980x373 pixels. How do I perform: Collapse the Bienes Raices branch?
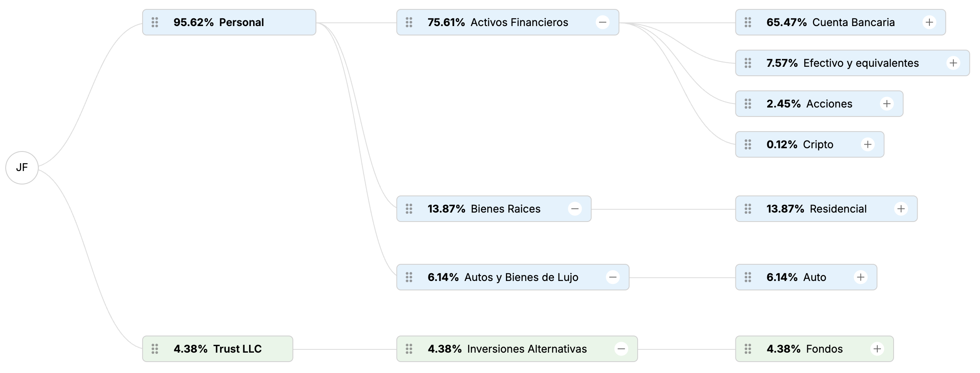tap(575, 209)
